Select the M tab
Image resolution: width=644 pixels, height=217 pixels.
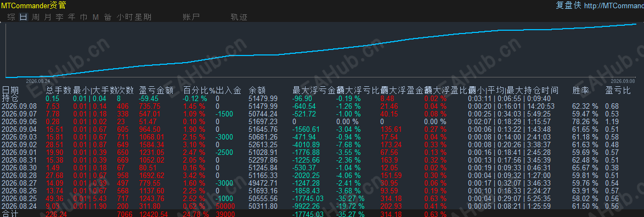tap(95, 17)
